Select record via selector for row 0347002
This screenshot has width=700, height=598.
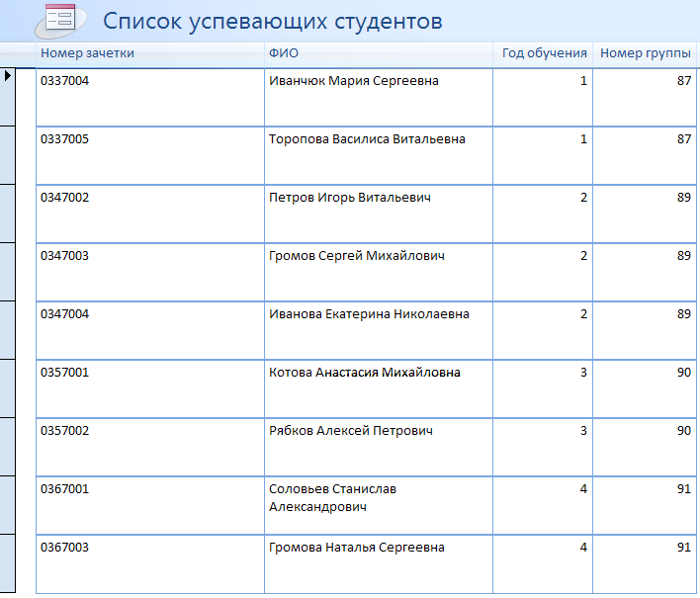coord(8,214)
